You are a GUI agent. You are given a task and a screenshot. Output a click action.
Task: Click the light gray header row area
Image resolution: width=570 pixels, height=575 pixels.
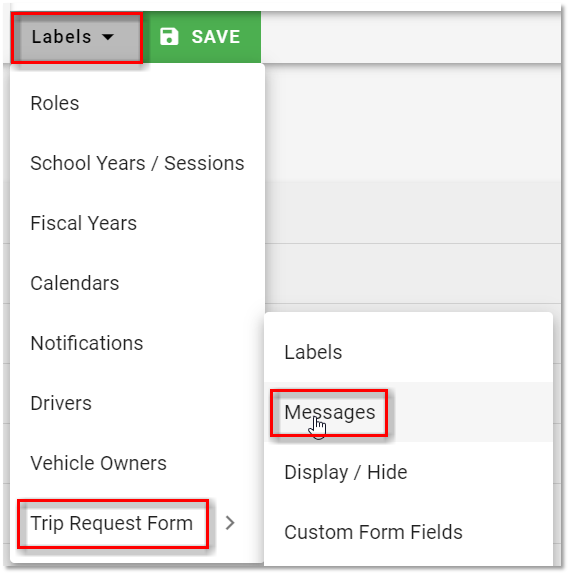pyautogui.click(x=413, y=123)
